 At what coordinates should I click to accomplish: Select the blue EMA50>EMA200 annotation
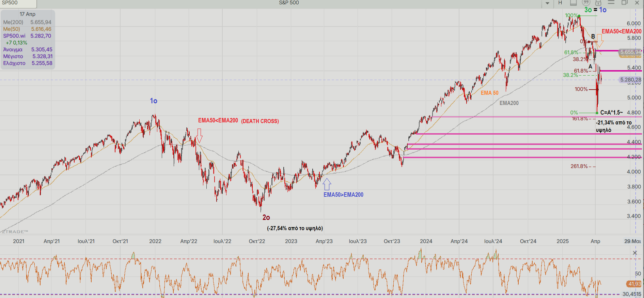343,195
